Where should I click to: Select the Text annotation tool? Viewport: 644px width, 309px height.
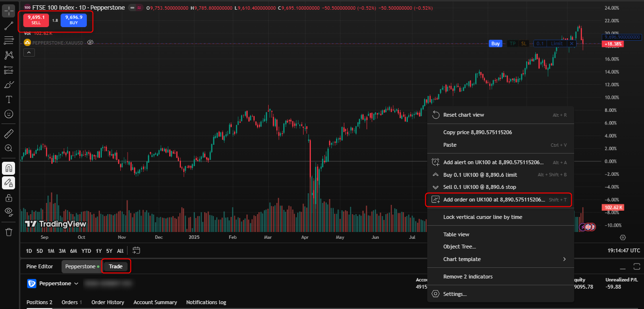pyautogui.click(x=9, y=100)
